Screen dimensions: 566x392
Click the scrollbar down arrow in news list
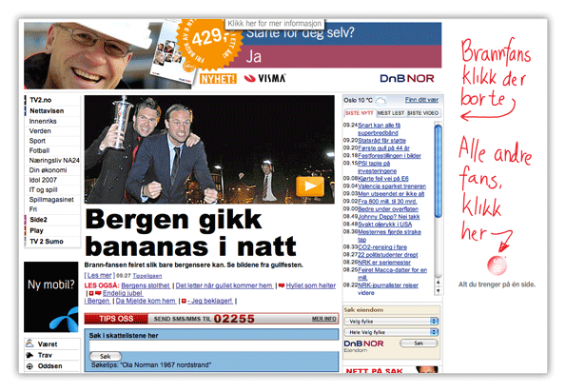[x=438, y=290]
